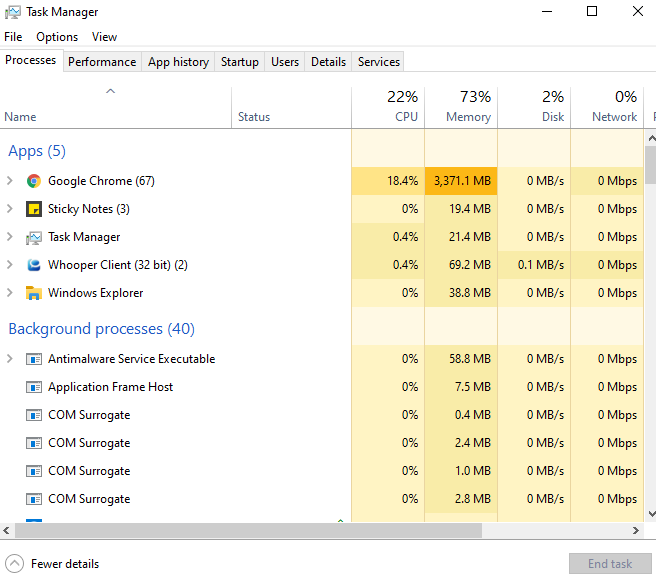Screen dimensions: 656x582
Task: Switch to the Startup tab
Action: (x=240, y=62)
